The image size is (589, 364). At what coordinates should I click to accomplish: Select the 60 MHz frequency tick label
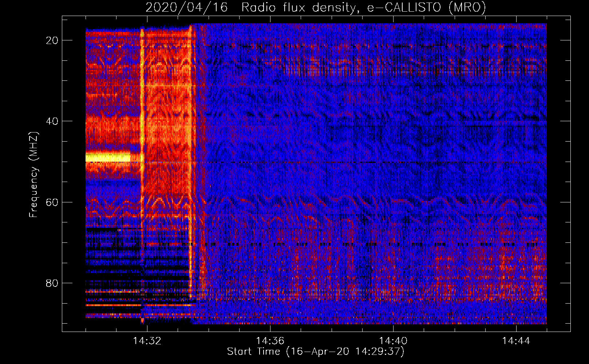tap(52, 202)
